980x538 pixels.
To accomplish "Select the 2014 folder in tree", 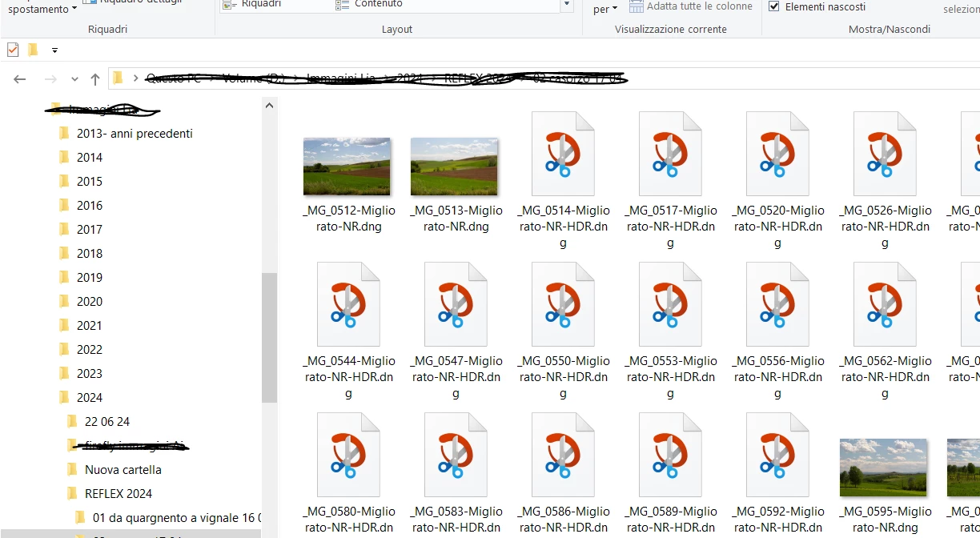I will coord(90,158).
